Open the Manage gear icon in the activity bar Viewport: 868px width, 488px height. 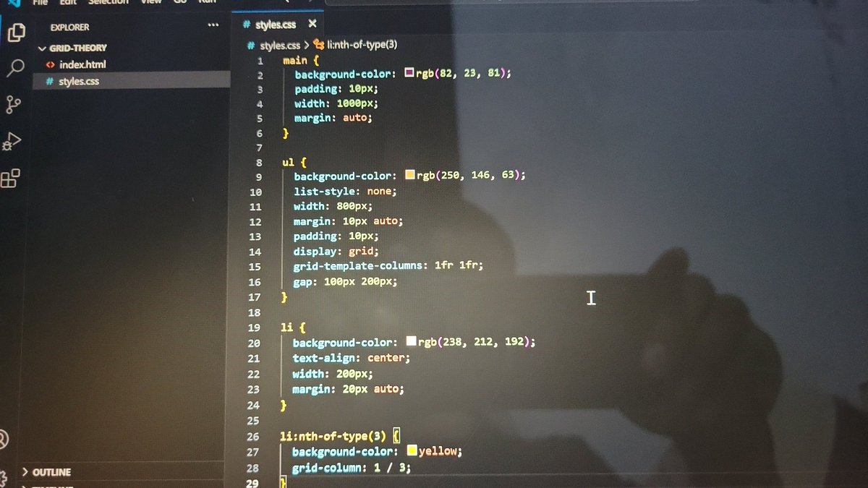coord(3,479)
